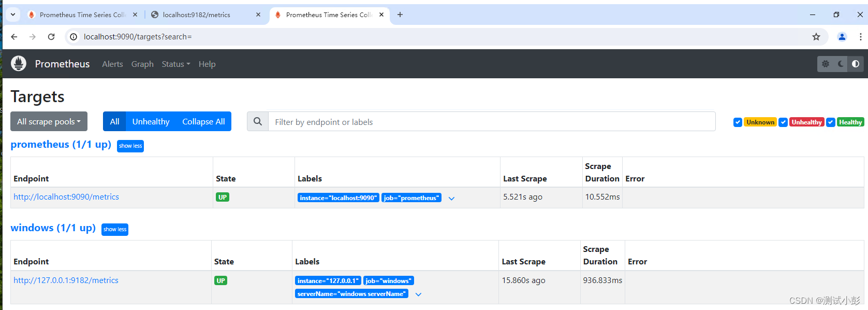Click the instance="localhost:9090" label badge

coord(339,198)
